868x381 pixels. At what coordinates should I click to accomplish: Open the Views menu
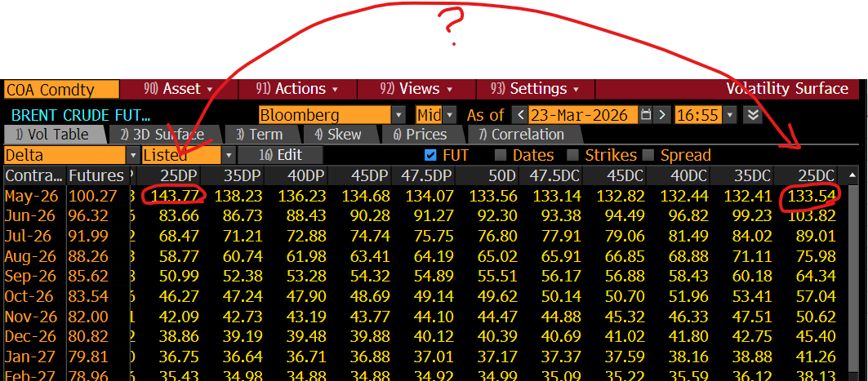click(416, 89)
